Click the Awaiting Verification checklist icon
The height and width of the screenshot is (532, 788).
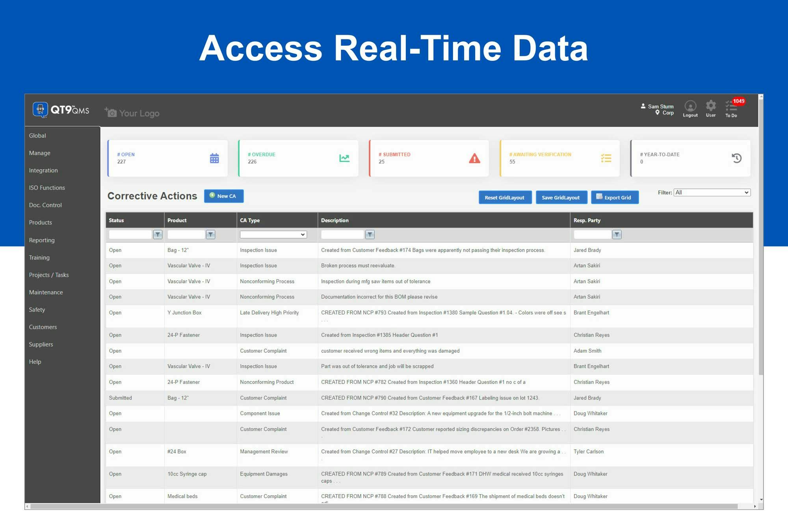tap(606, 158)
